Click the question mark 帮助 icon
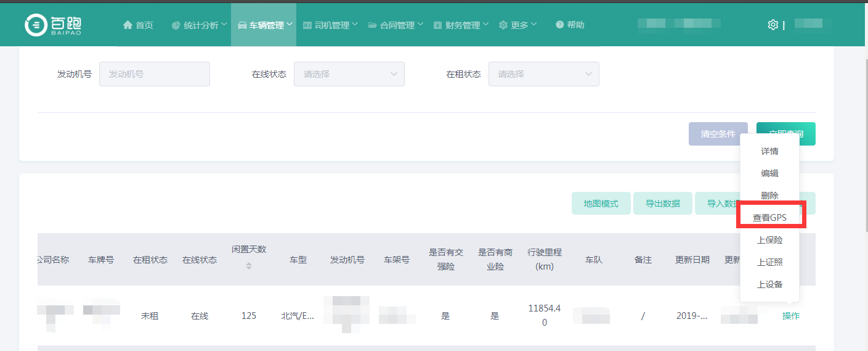Viewport: 868px width, 351px height. coord(559,25)
